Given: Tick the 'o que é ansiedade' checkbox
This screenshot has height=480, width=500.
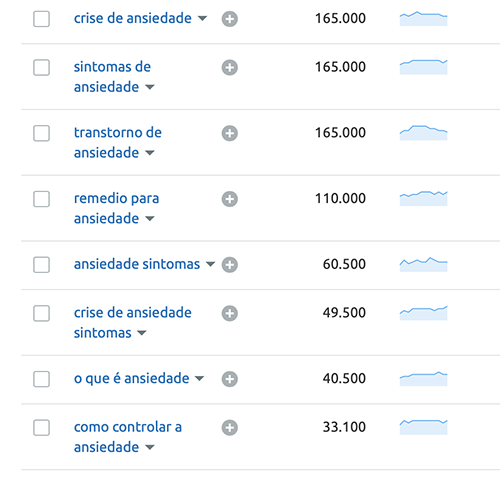Looking at the screenshot, I should pos(42,379).
